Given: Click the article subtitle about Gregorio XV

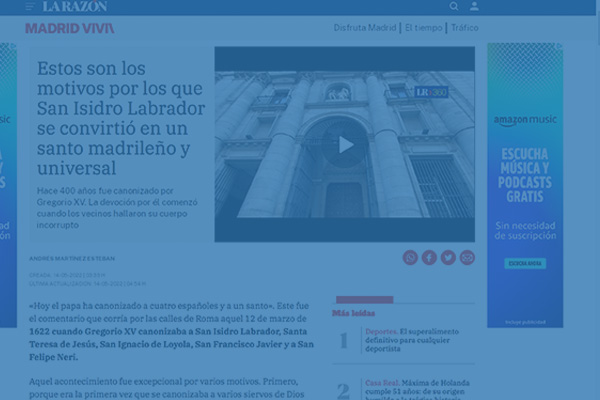Looking at the screenshot, I should [x=117, y=208].
